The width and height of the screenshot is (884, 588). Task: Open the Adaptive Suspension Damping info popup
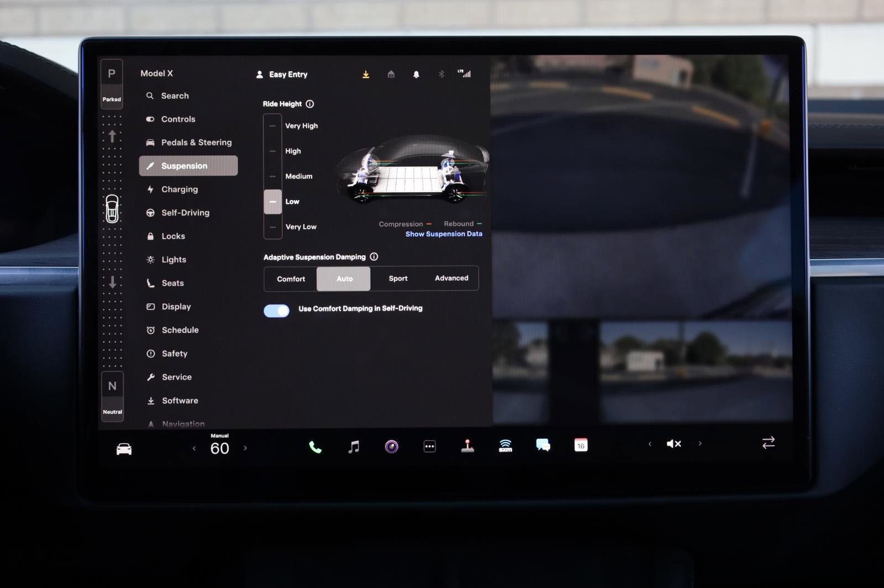click(374, 256)
